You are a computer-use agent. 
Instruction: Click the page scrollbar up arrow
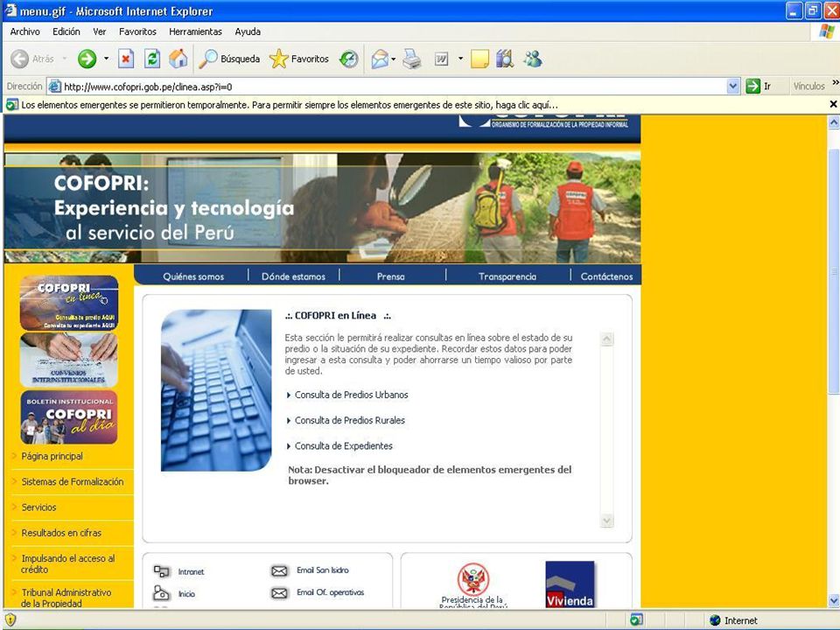834,122
